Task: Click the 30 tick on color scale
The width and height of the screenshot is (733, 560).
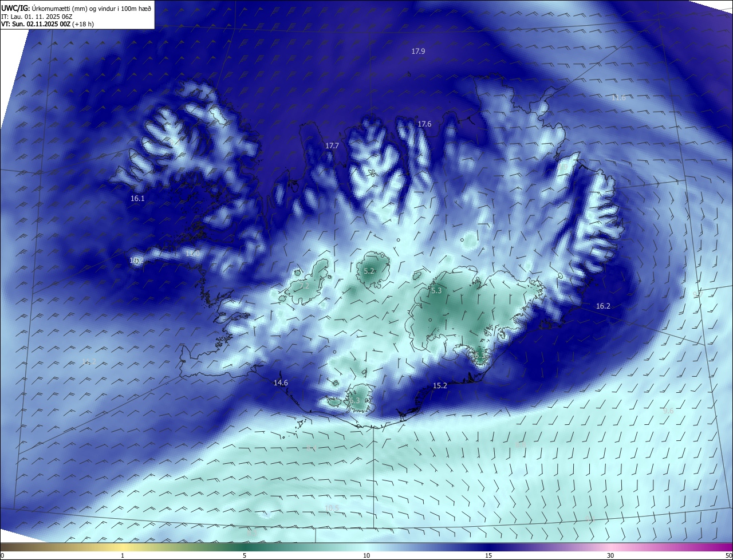Action: pyautogui.click(x=610, y=556)
